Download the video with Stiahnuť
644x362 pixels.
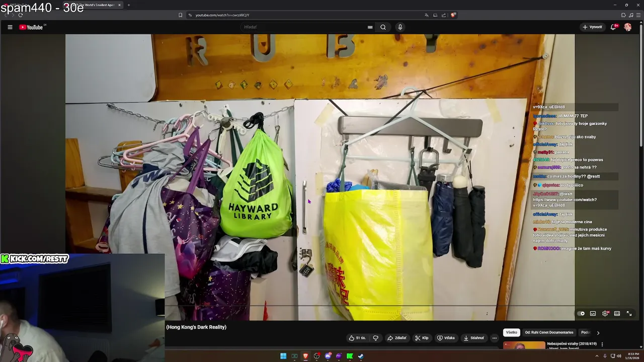click(x=473, y=338)
